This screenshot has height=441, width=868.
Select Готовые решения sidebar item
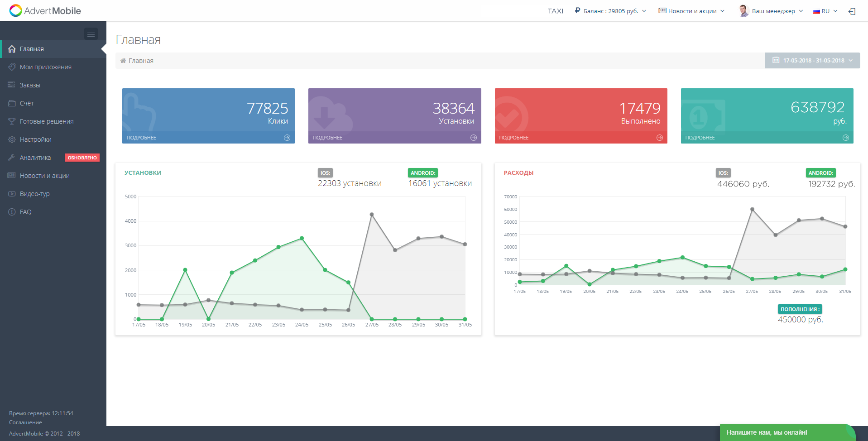coord(46,121)
